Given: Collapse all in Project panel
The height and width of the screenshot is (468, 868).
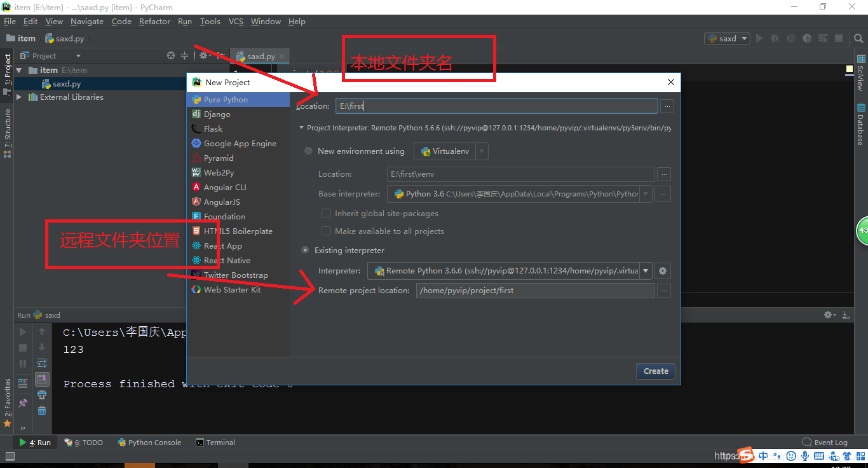Looking at the screenshot, I should pyautogui.click(x=185, y=56).
